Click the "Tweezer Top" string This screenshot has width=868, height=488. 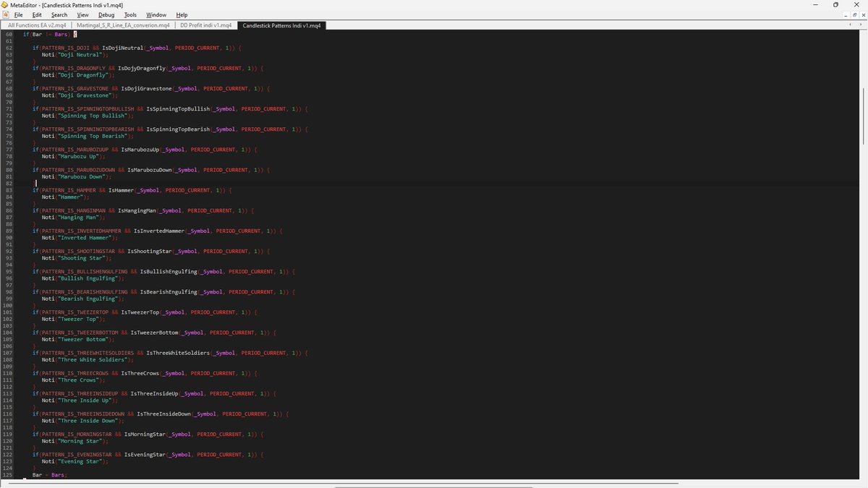(77, 319)
